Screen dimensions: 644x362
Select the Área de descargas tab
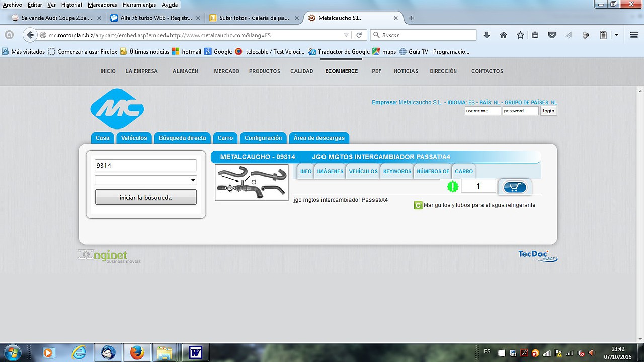pyautogui.click(x=319, y=138)
